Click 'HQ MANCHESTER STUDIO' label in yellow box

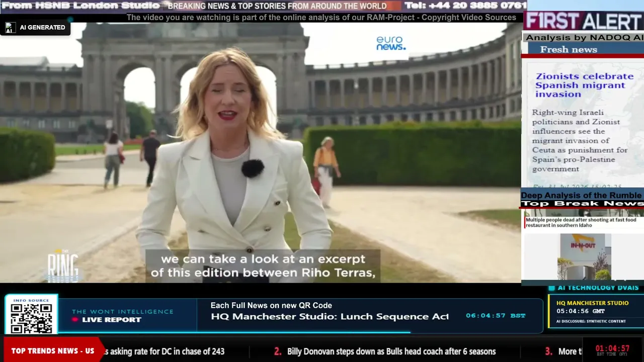click(x=592, y=303)
